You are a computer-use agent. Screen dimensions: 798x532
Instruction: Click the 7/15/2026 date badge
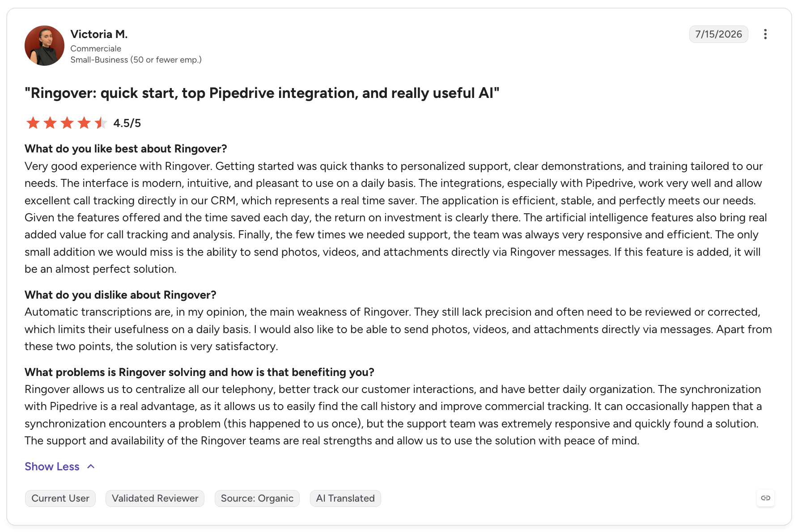pos(718,34)
